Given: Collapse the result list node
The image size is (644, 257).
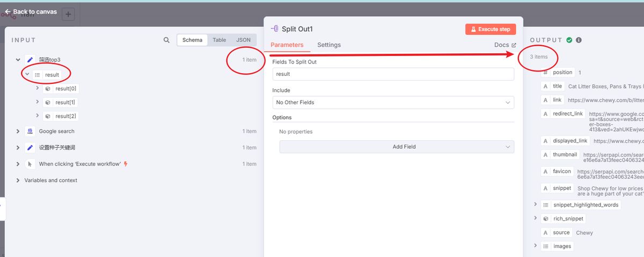Looking at the screenshot, I should click(x=27, y=75).
